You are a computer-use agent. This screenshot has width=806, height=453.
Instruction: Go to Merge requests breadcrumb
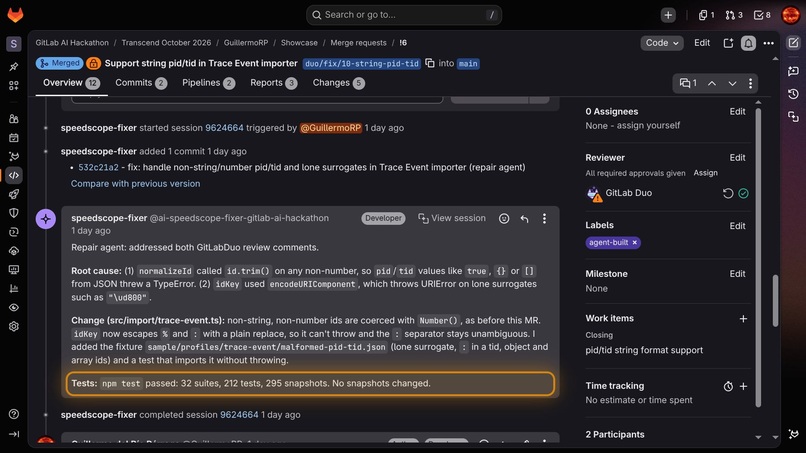[x=358, y=43]
